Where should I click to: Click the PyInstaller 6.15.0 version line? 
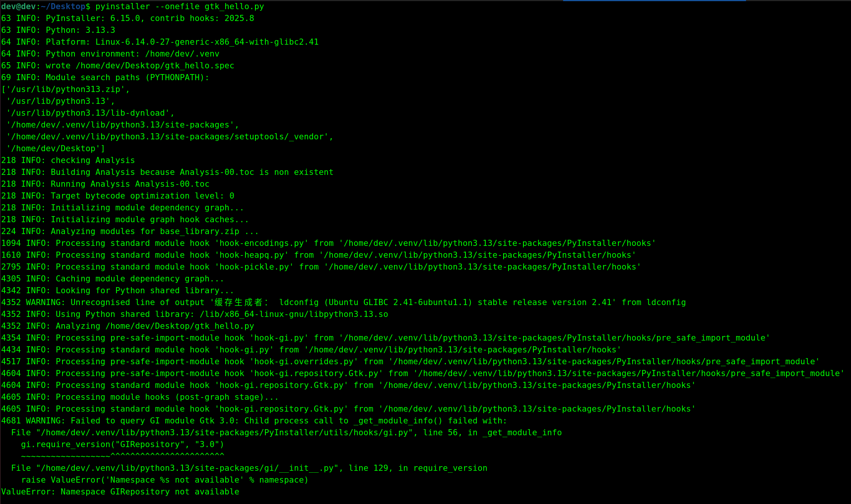[x=128, y=18]
